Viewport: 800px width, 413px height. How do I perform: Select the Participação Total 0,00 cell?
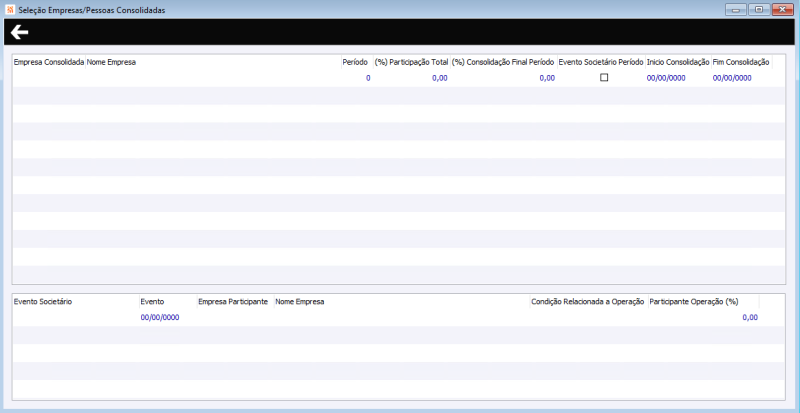(412, 78)
